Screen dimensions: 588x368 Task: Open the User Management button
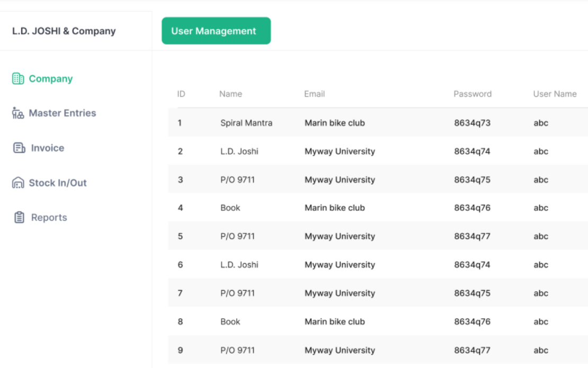click(x=216, y=31)
